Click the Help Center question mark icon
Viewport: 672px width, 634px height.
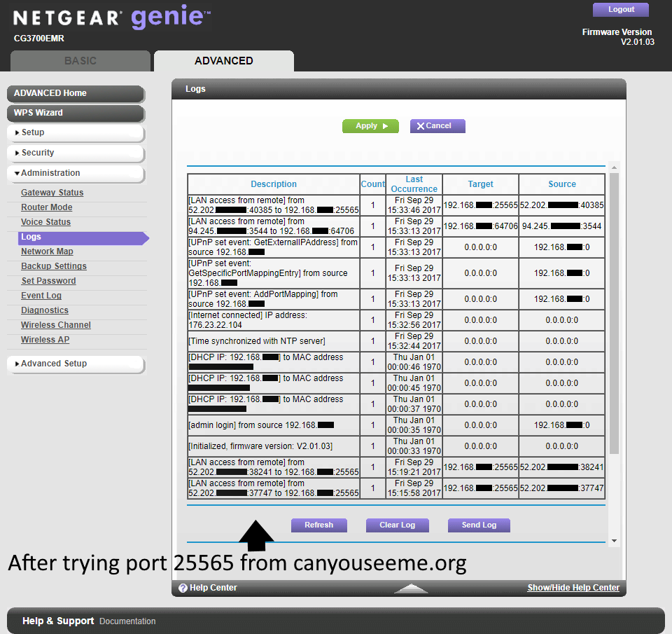(x=183, y=588)
